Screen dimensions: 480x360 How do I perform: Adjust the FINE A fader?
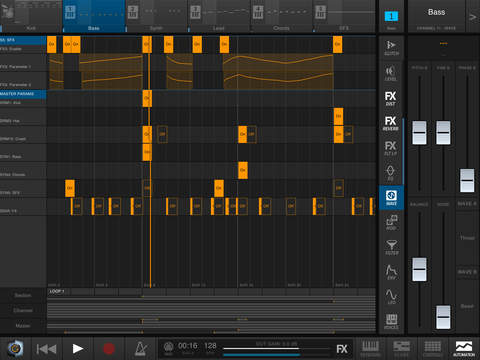tap(443, 132)
